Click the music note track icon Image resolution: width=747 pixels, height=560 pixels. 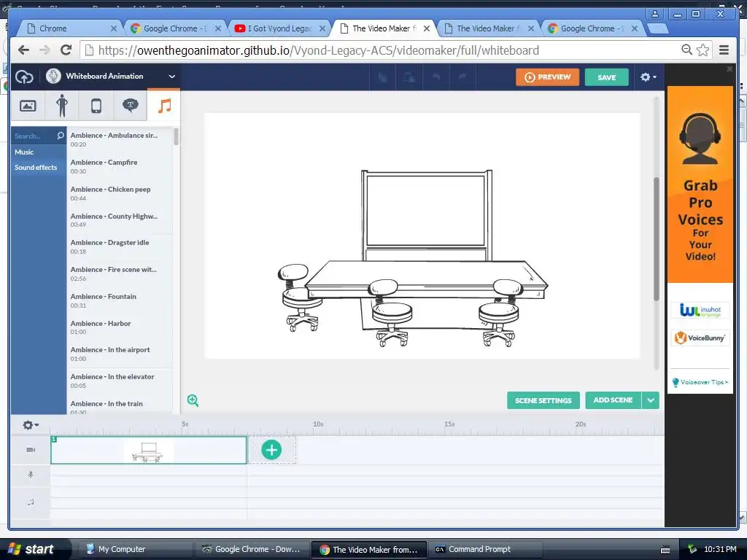(31, 502)
